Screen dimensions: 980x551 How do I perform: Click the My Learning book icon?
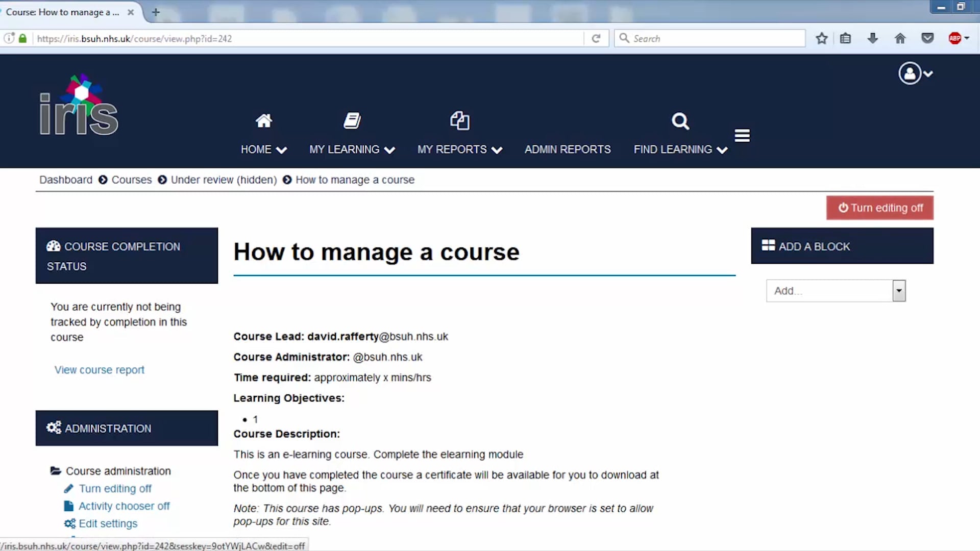pyautogui.click(x=352, y=121)
